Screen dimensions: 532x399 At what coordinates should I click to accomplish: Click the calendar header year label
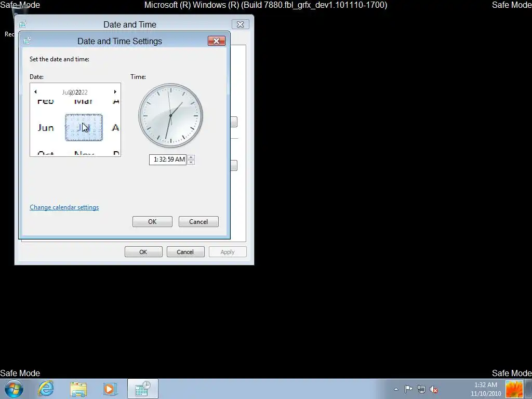point(75,92)
